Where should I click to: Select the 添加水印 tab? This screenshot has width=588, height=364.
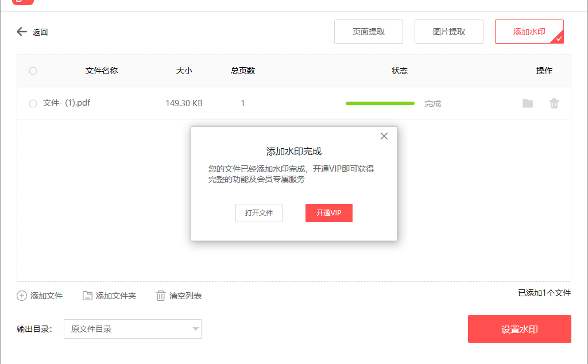529,32
